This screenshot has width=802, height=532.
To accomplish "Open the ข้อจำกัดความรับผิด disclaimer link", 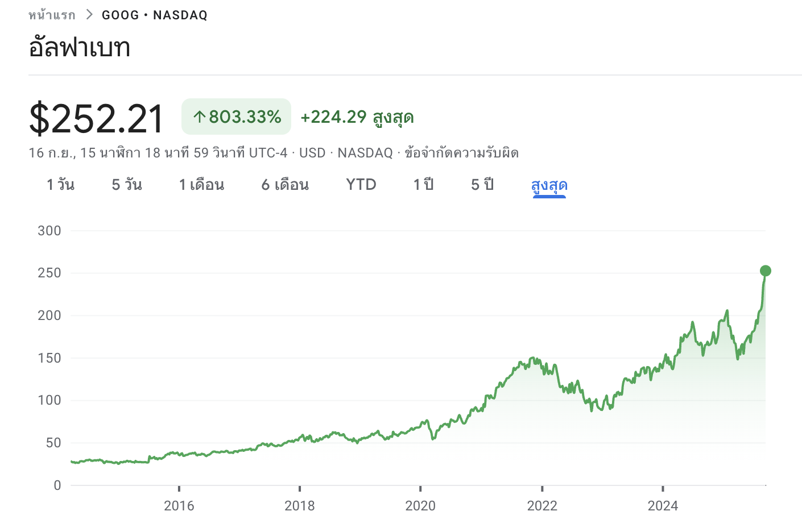I will tap(461, 153).
